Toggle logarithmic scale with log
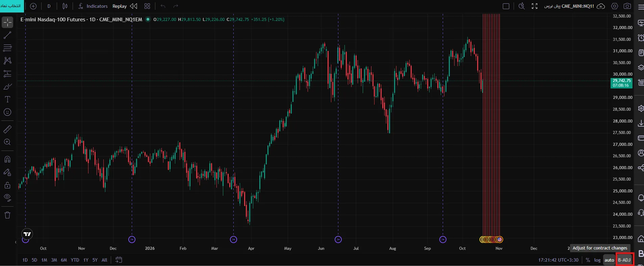Image resolution: width=644 pixels, height=266 pixels. (597, 260)
